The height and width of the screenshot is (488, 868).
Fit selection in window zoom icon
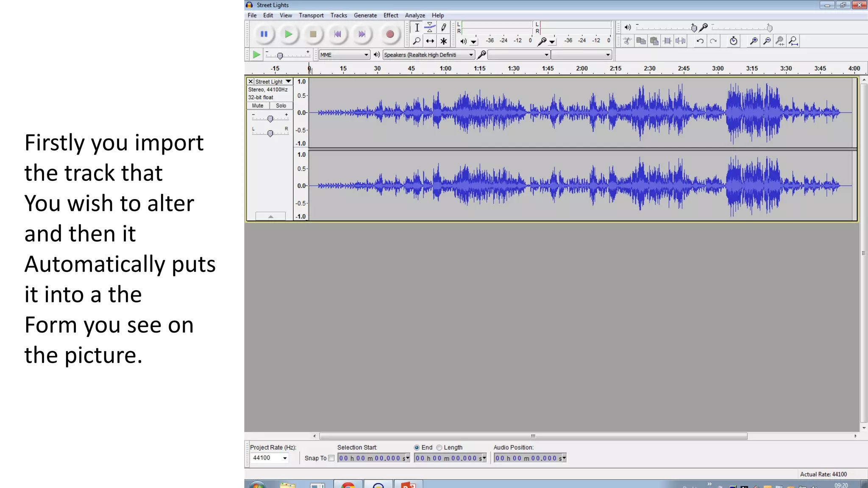coord(780,41)
